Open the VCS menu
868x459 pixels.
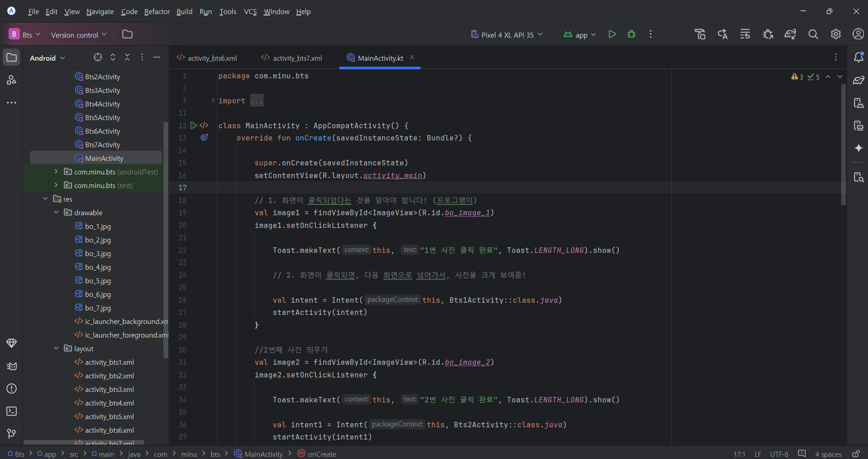(250, 11)
